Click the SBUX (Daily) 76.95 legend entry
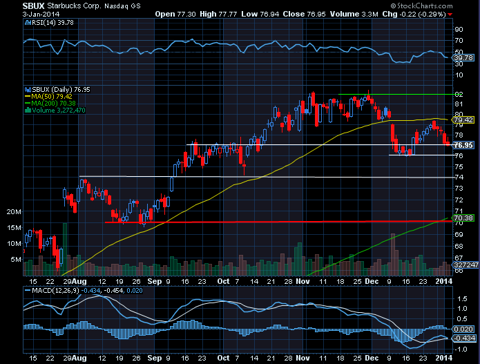 pos(61,89)
